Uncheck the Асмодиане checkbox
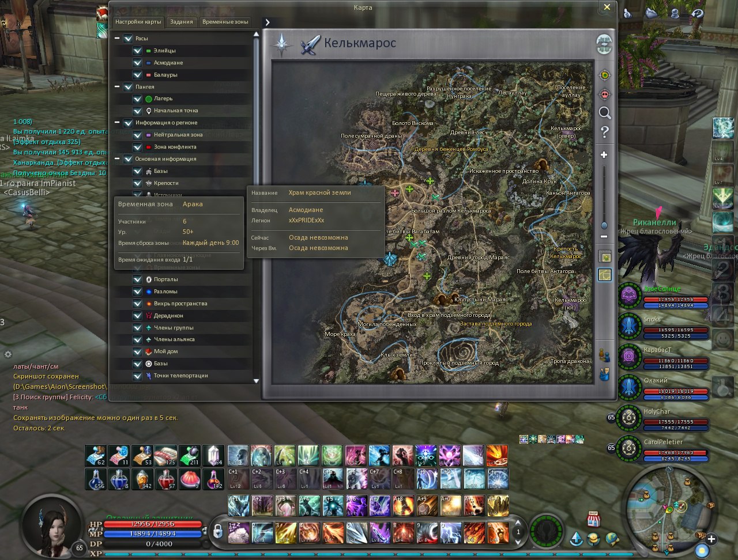The image size is (738, 560). tap(137, 63)
